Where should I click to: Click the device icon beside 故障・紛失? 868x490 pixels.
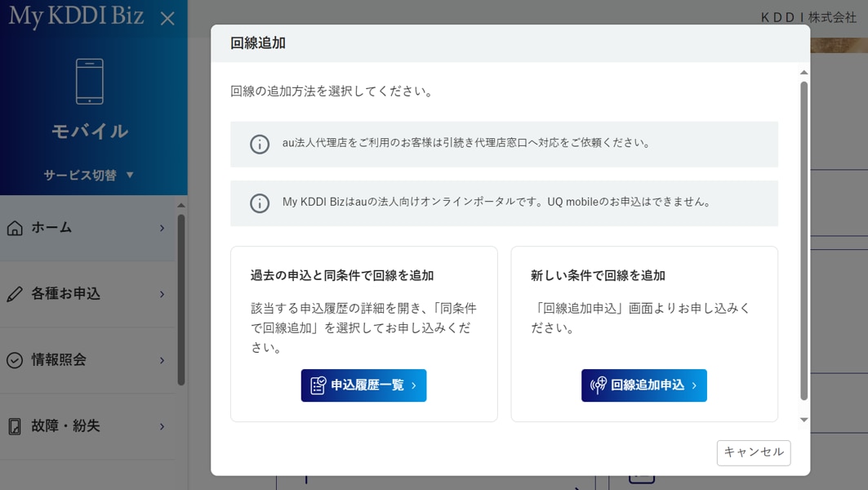point(15,426)
